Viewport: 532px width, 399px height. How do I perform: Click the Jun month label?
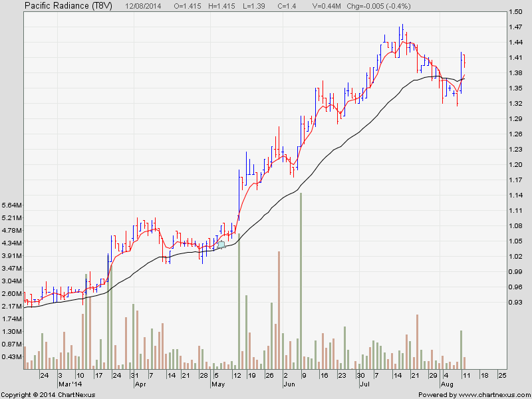[x=289, y=384]
